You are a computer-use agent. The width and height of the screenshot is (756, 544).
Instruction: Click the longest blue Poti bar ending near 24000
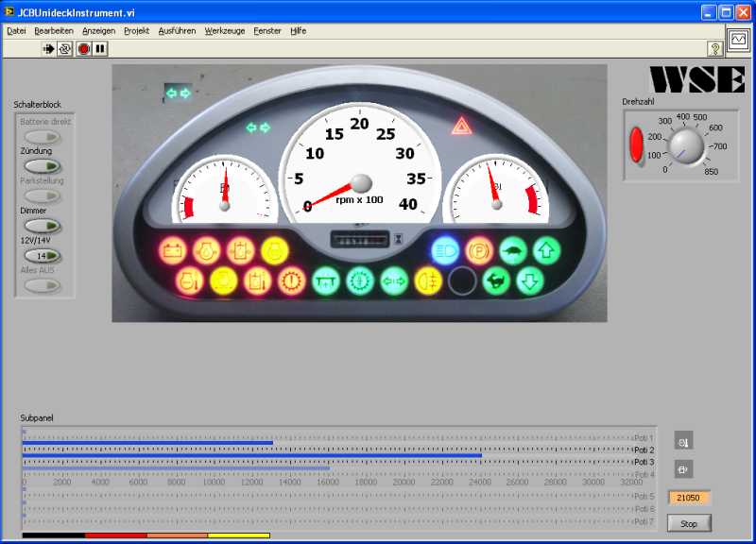click(252, 455)
